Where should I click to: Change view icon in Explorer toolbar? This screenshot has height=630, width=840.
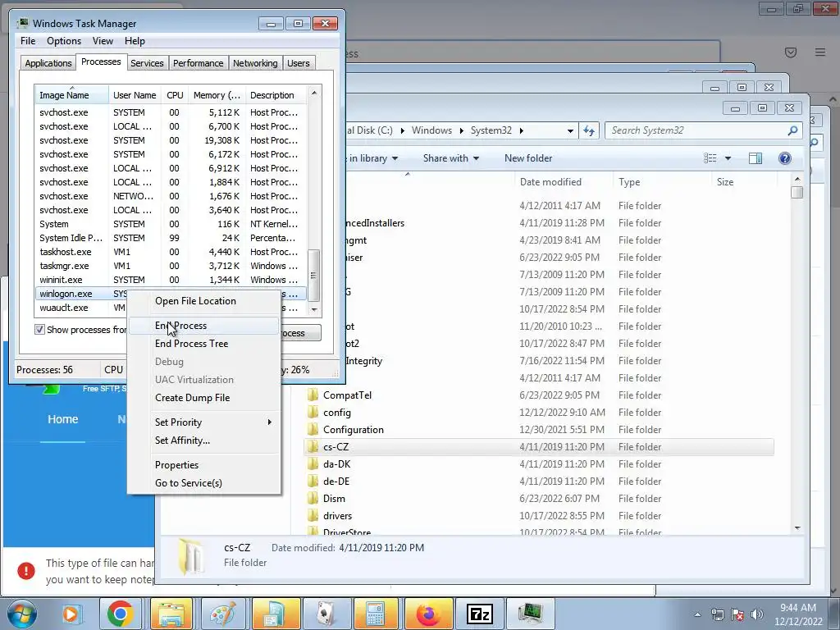point(710,158)
